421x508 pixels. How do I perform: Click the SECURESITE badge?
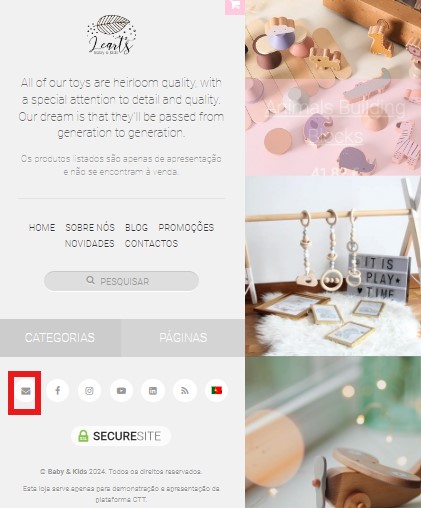(x=121, y=436)
